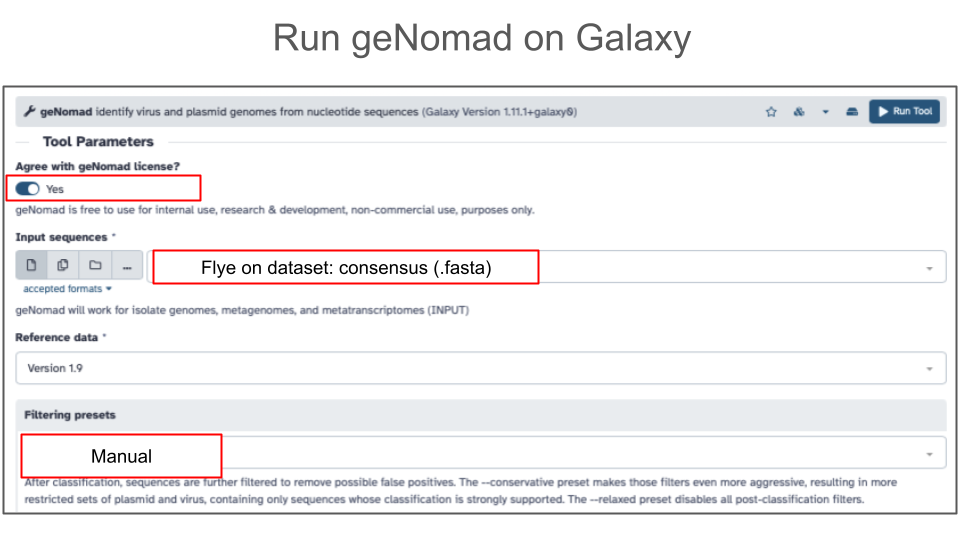
Task: Click the Flye consensus fasta dataset field
Action: pos(346,268)
